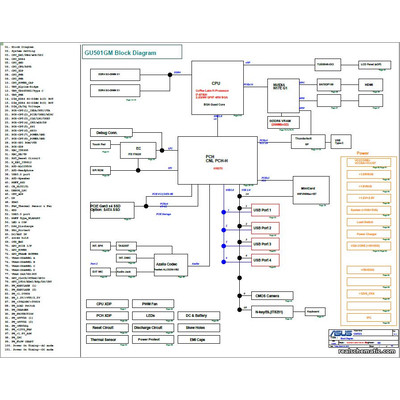Image resolution: width=400 pixels, height=400 pixels.
Task: Click the HDMI block
Action: [370, 85]
